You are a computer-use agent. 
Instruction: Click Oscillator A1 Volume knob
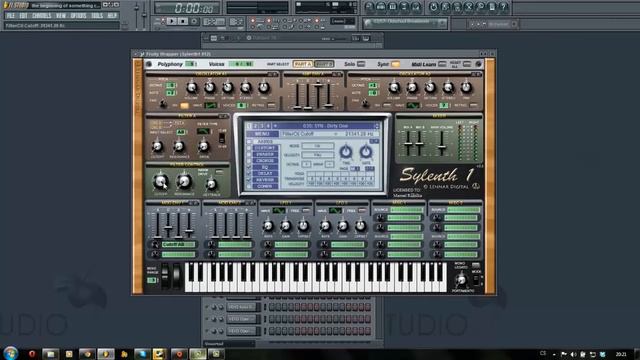191,87
